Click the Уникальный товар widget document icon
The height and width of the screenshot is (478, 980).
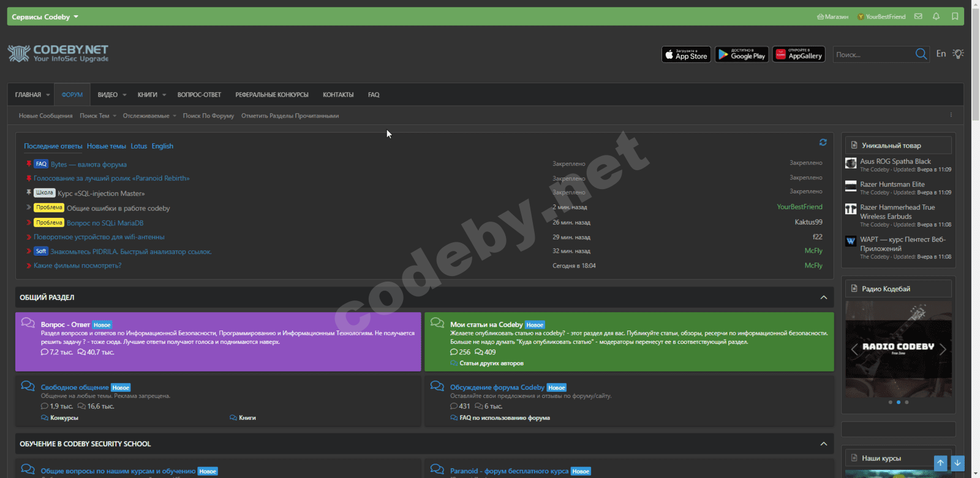854,145
